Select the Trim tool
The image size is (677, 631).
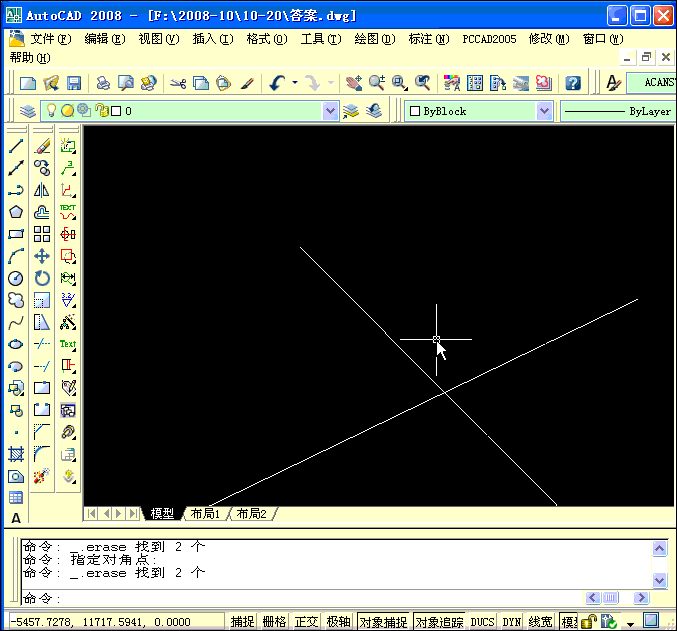click(x=42, y=344)
